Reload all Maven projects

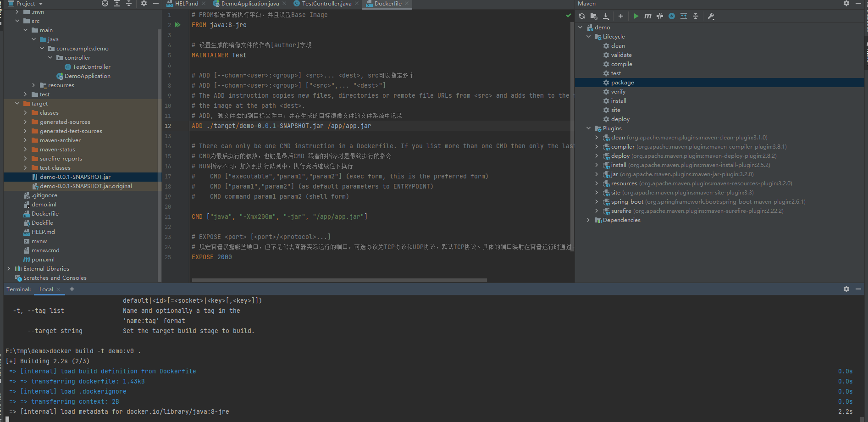tap(582, 16)
